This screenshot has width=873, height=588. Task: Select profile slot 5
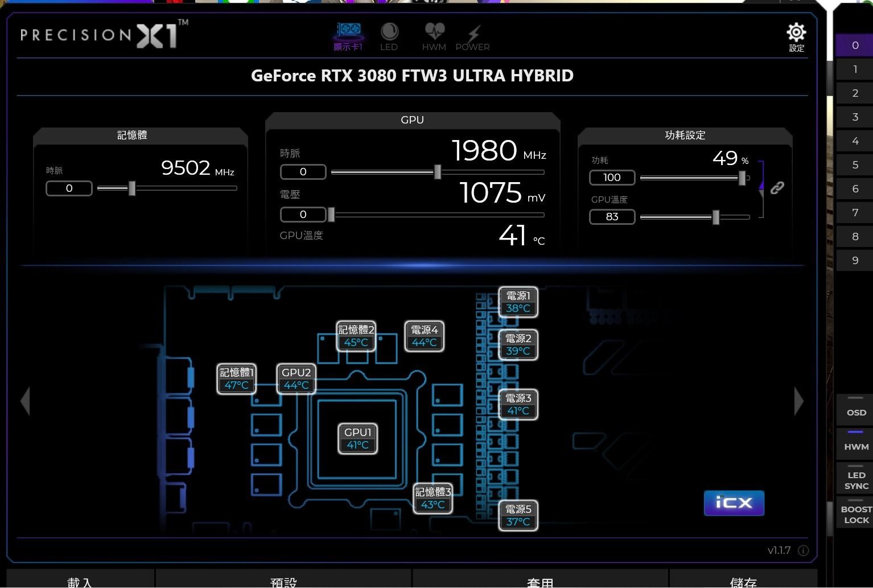[855, 165]
